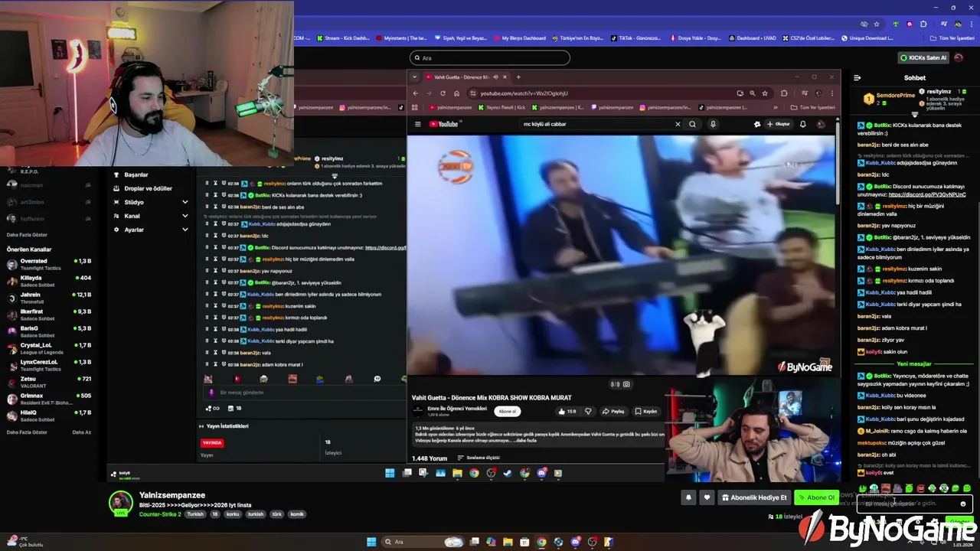Click the 'Kaydet' save button
980x551 pixels.
click(x=646, y=411)
